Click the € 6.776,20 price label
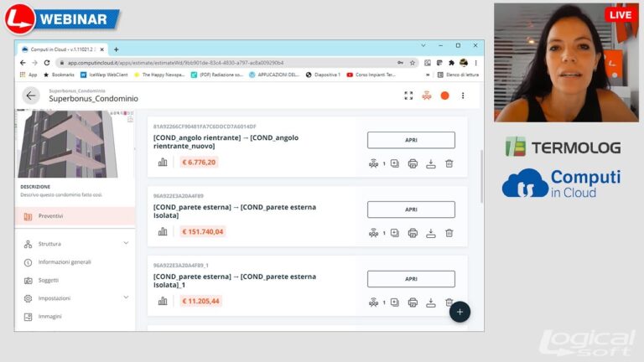 [199, 162]
